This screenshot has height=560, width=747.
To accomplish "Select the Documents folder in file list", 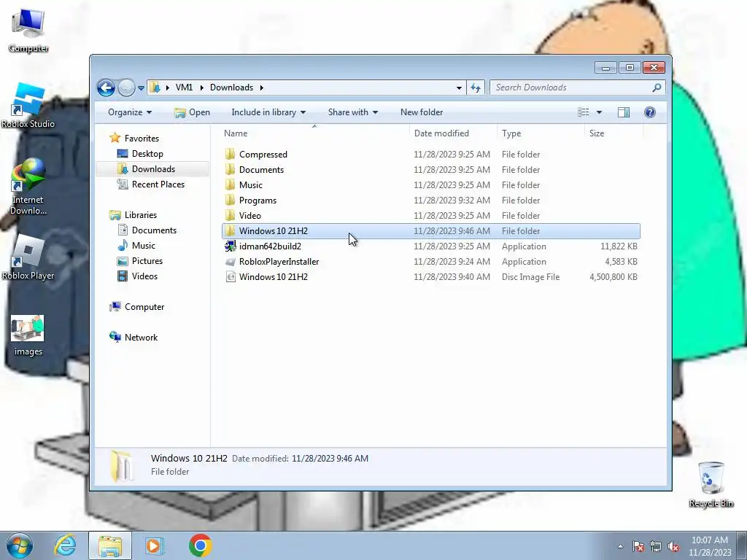I will 430,169.
